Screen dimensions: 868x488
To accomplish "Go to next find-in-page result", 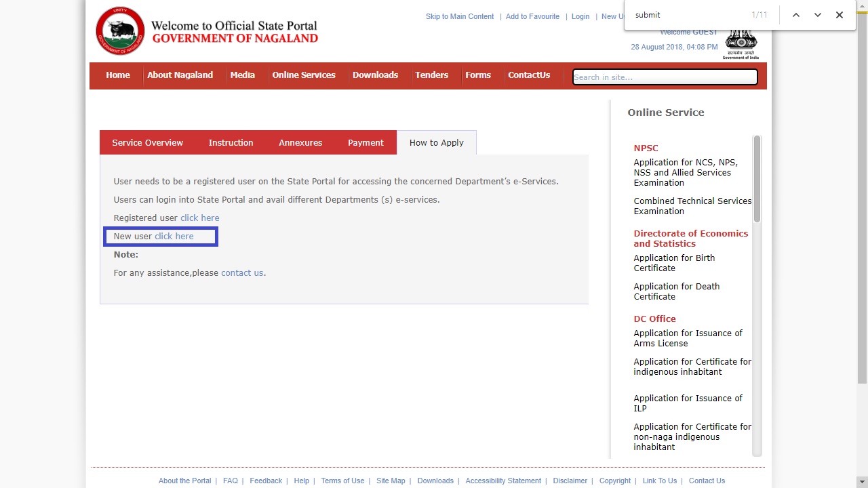I will tap(818, 15).
